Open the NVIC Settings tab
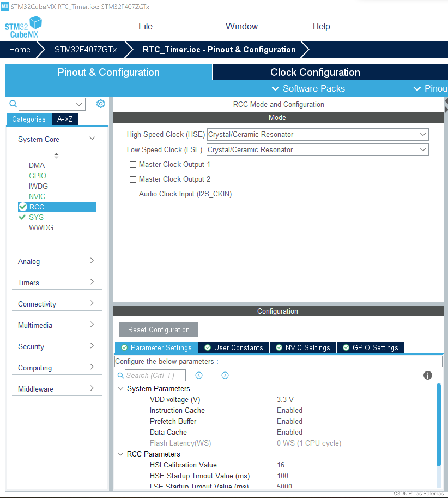448x498 pixels. tap(303, 348)
